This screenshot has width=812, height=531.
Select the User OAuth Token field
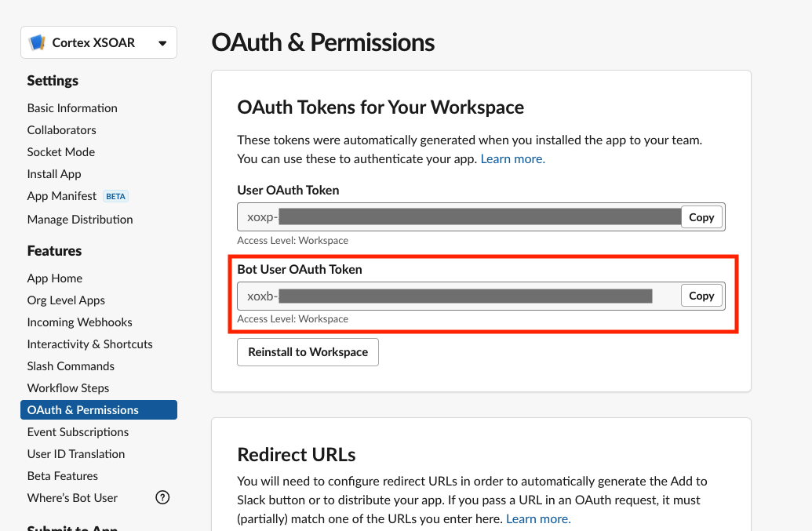click(x=459, y=217)
